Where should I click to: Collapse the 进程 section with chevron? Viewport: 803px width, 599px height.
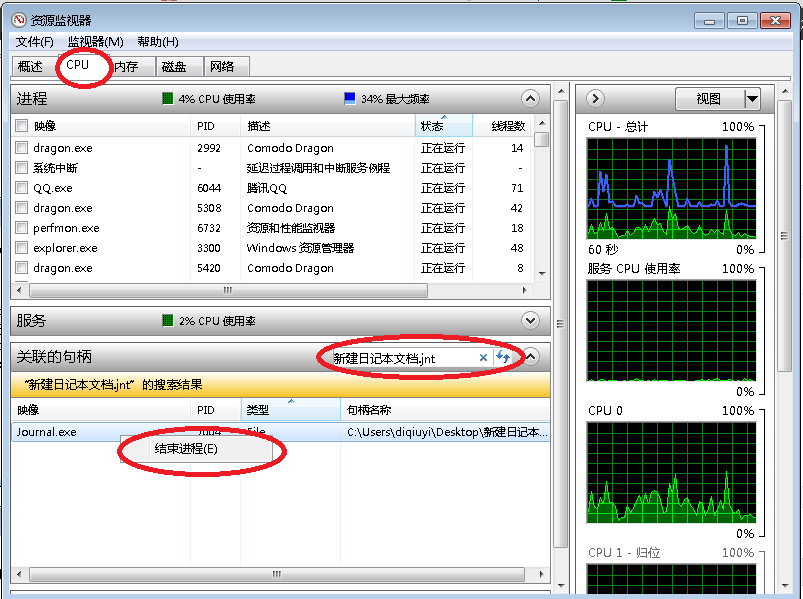(x=530, y=99)
